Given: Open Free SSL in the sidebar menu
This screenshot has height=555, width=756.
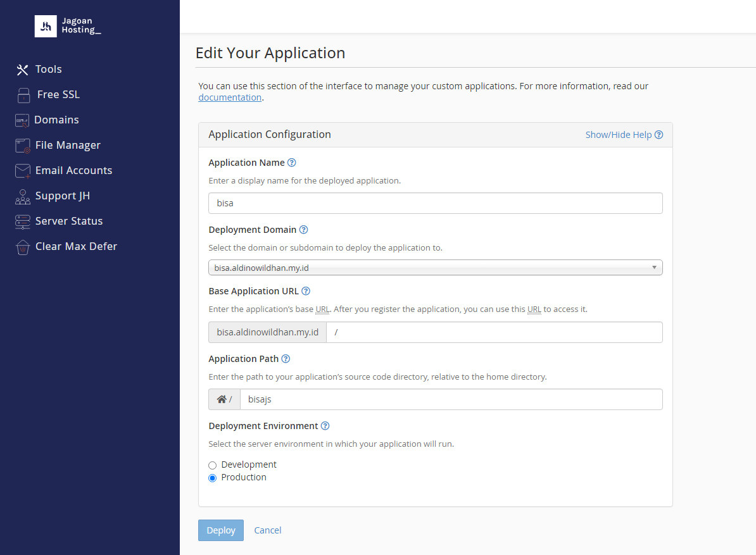Looking at the screenshot, I should 58,95.
